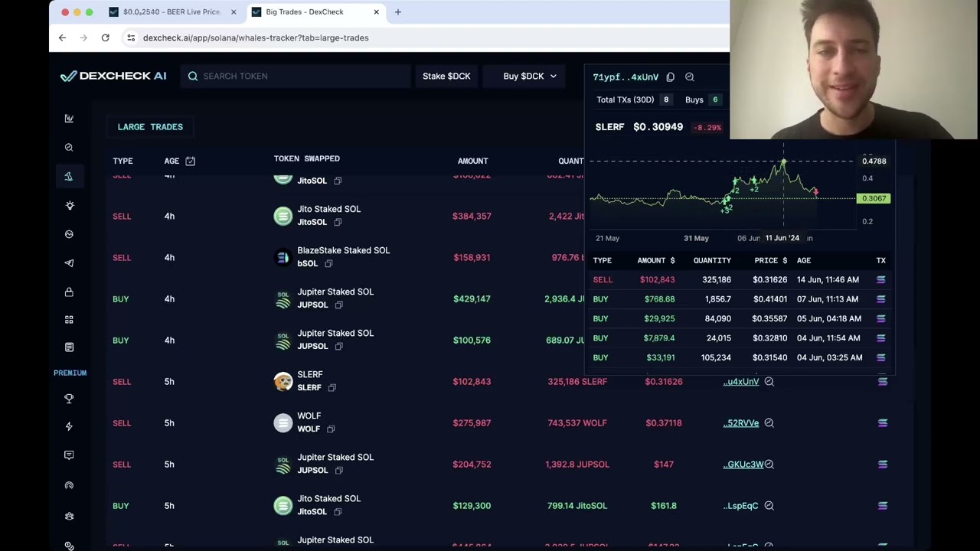Go to DEXCHECK AI home logo

(113, 76)
